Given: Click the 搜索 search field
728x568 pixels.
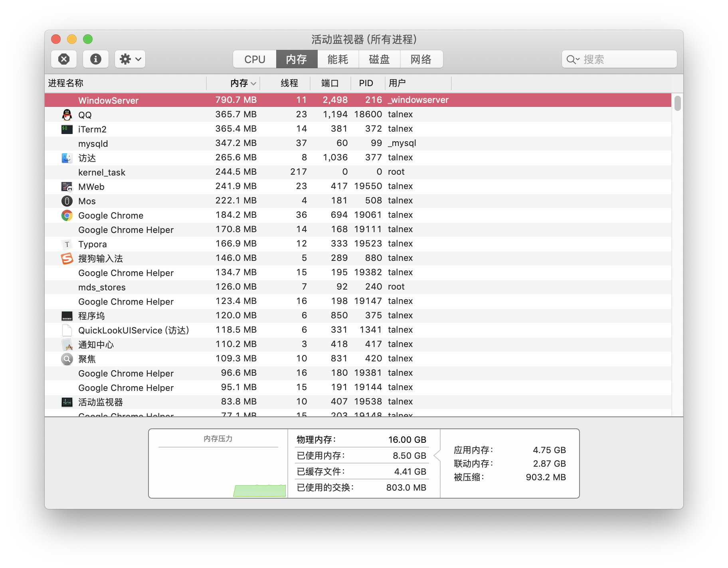Looking at the screenshot, I should tap(619, 59).
